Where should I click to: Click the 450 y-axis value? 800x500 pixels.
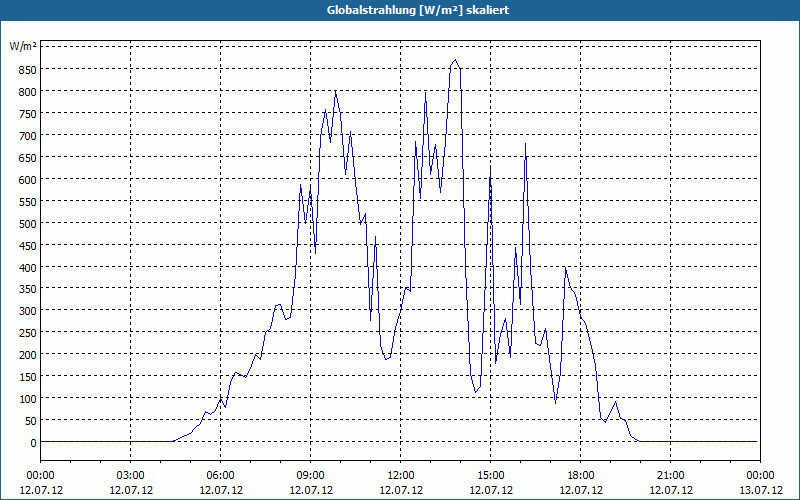[28, 245]
